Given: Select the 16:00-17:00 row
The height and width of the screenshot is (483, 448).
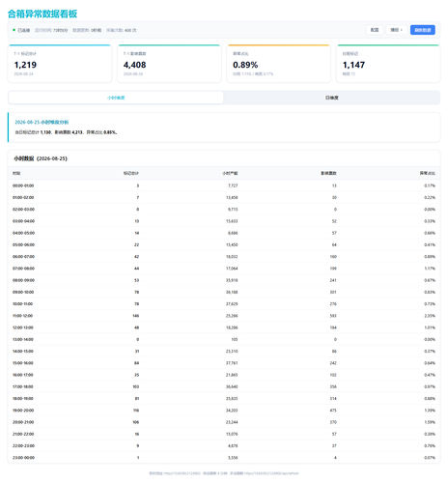Looking at the screenshot, I should click(224, 375).
